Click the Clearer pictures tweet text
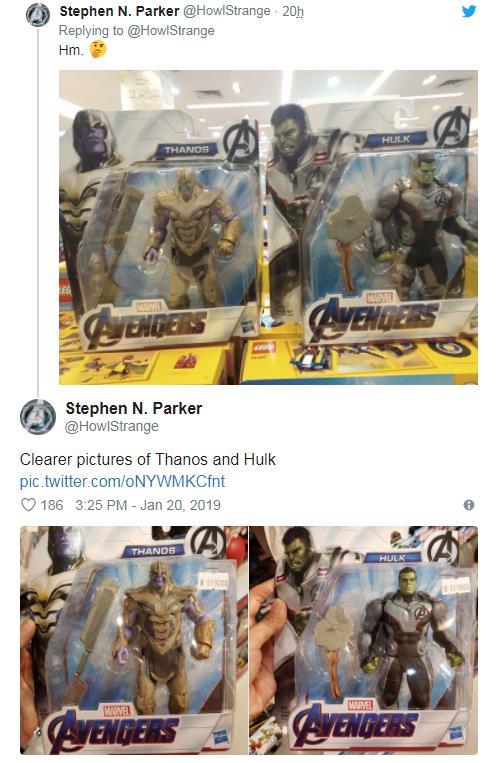The width and height of the screenshot is (497, 763). pyautogui.click(x=148, y=459)
